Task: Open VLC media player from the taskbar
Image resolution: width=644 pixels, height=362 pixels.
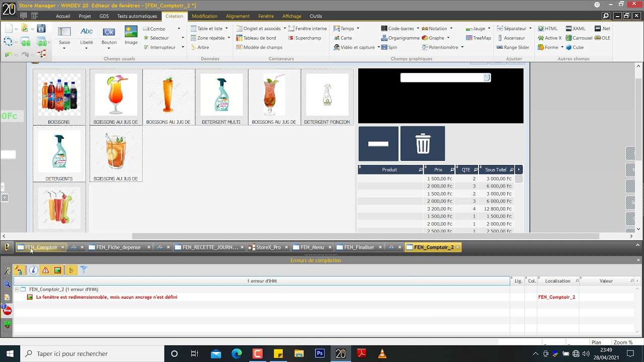Action: click(382, 353)
